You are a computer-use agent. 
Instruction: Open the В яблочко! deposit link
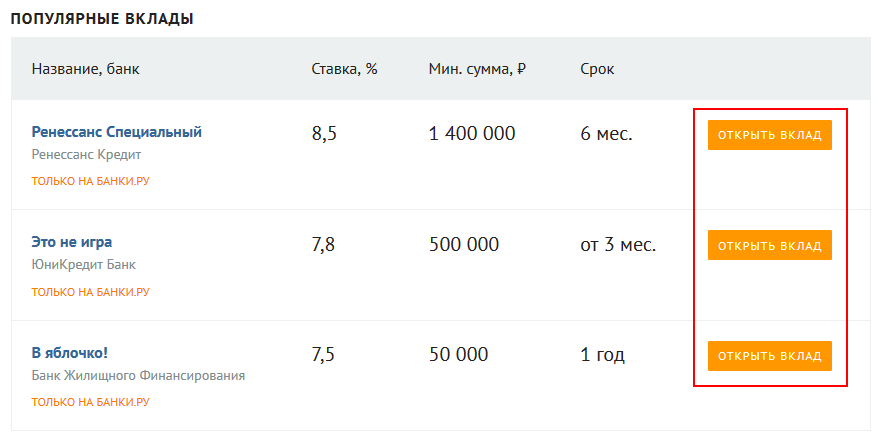69,354
